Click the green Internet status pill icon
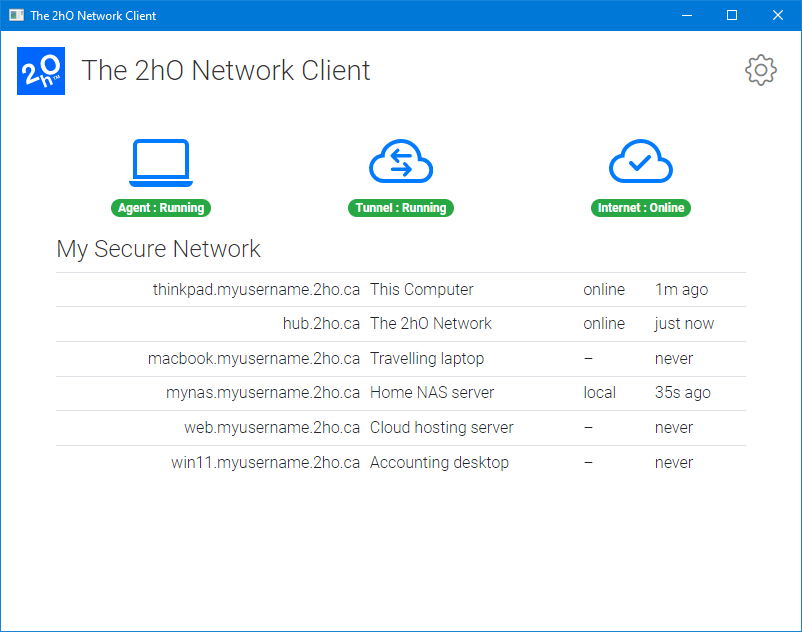 pos(640,208)
